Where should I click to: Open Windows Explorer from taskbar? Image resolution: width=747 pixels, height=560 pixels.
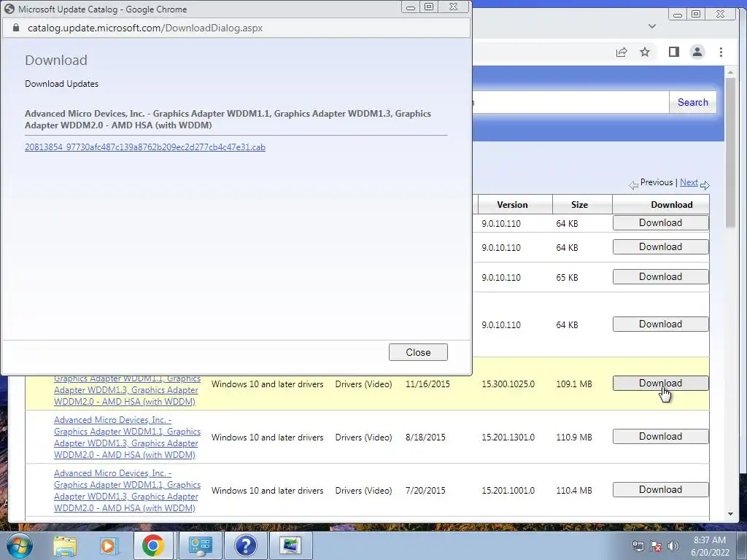point(65,545)
